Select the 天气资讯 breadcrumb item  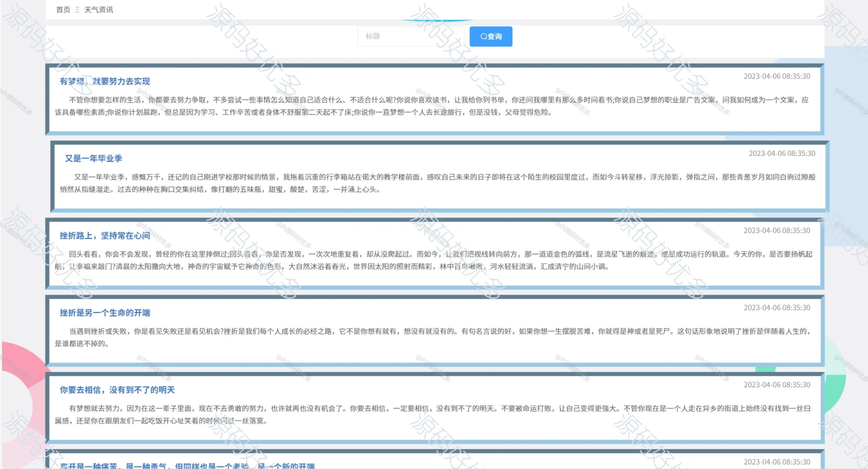click(98, 9)
